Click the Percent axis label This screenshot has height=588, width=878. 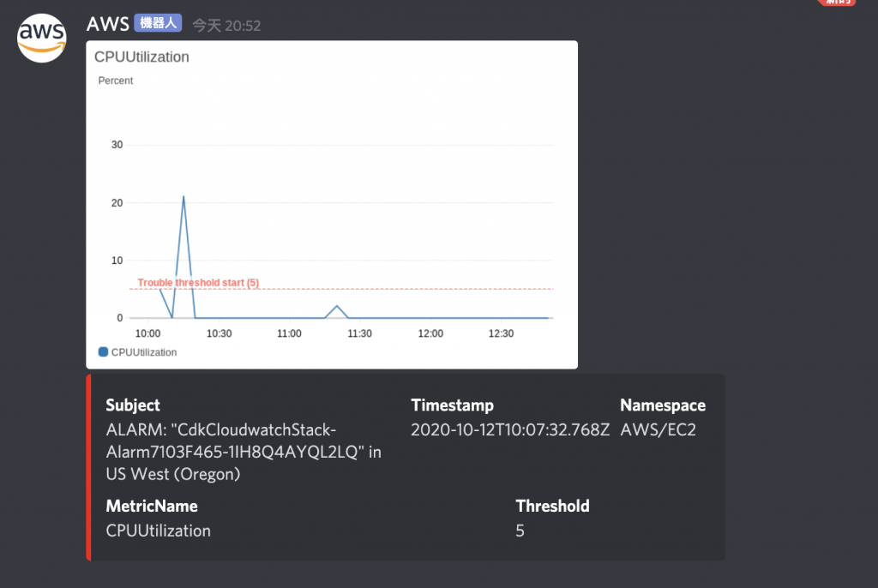tap(116, 81)
